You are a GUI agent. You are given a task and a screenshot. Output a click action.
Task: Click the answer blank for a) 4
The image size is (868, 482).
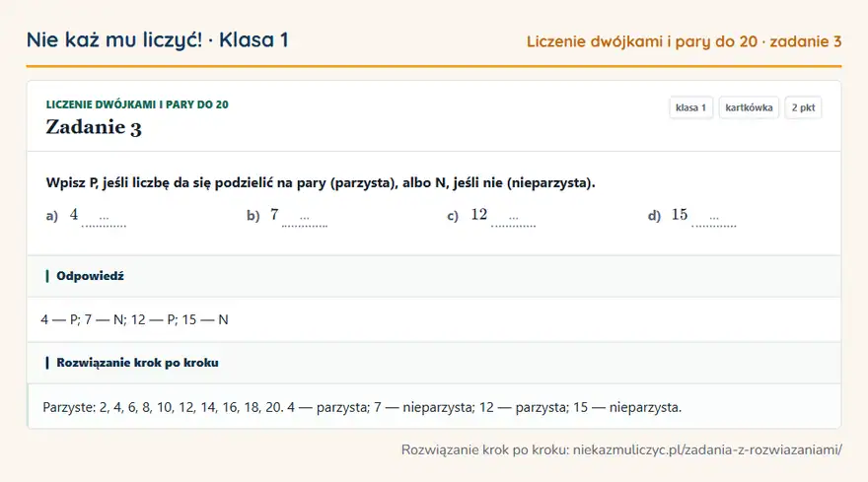tap(105, 219)
